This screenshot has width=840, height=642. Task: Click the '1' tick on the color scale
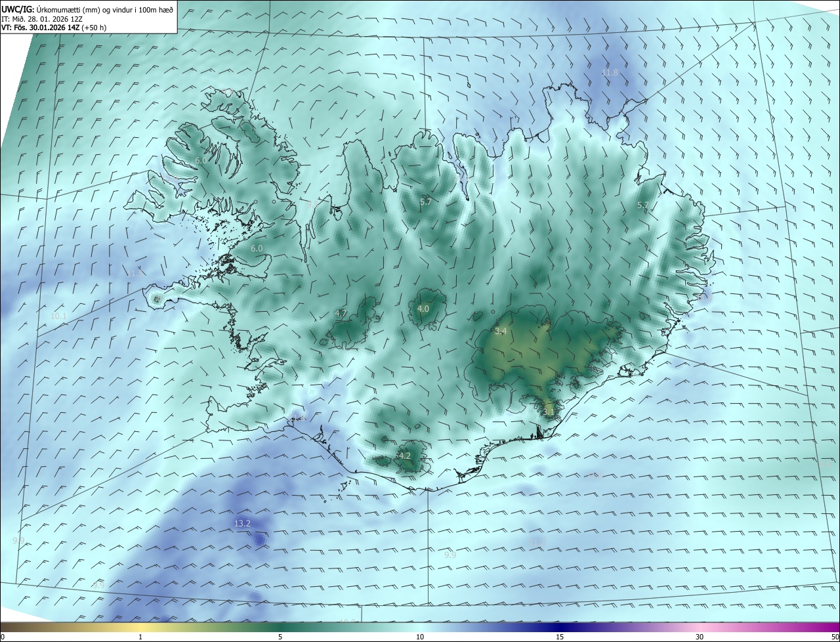140,637
